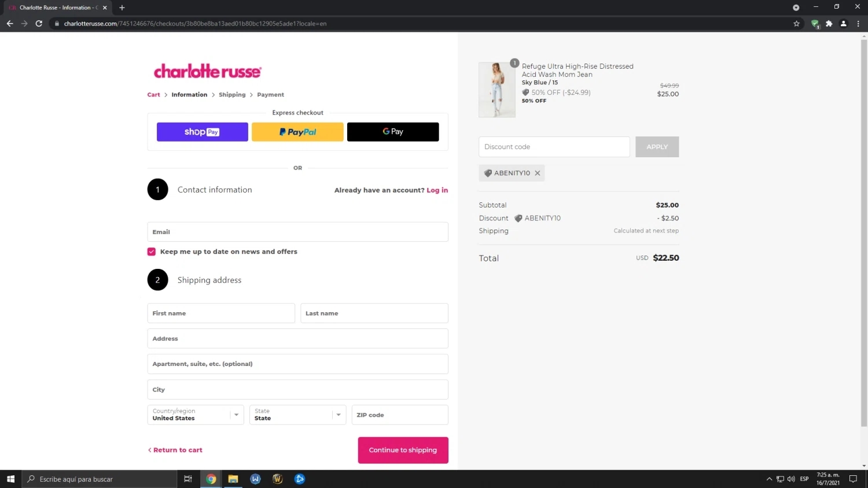Pay with the Shop Pay express checkout option

202,131
